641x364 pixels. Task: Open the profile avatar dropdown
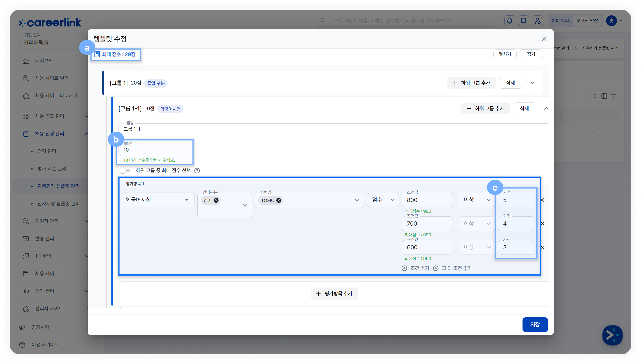[x=614, y=21]
